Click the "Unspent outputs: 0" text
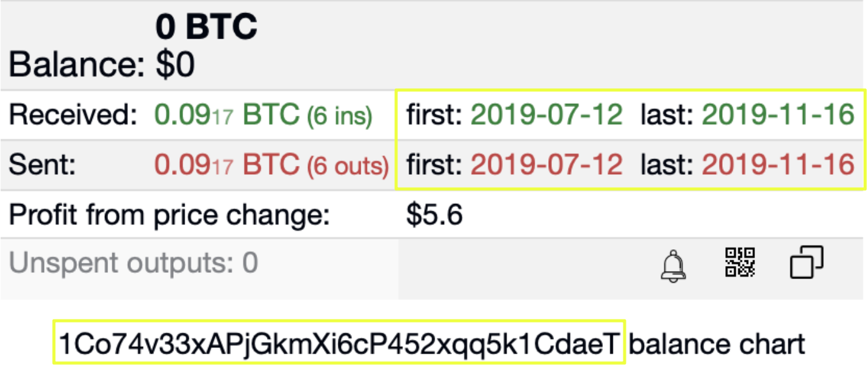Viewport: 868px width, 368px height. 133,264
